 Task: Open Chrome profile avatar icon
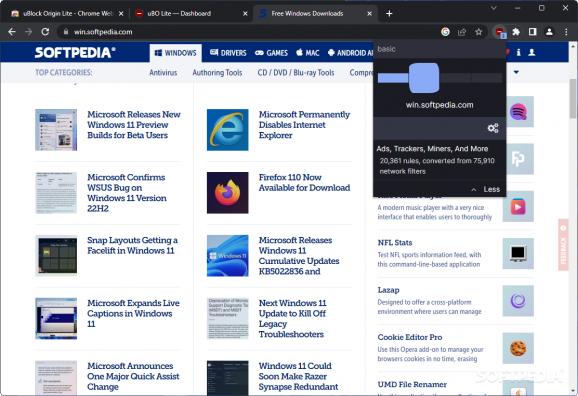click(x=549, y=32)
